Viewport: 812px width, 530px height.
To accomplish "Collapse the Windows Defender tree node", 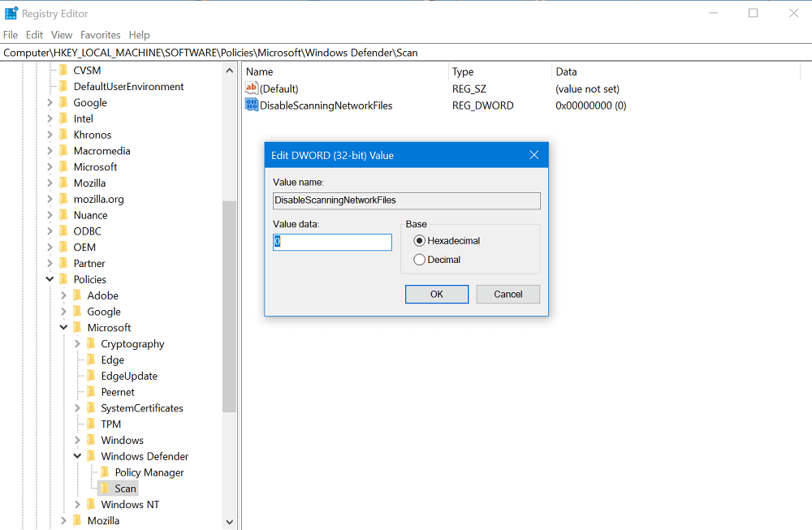I will tap(77, 456).
